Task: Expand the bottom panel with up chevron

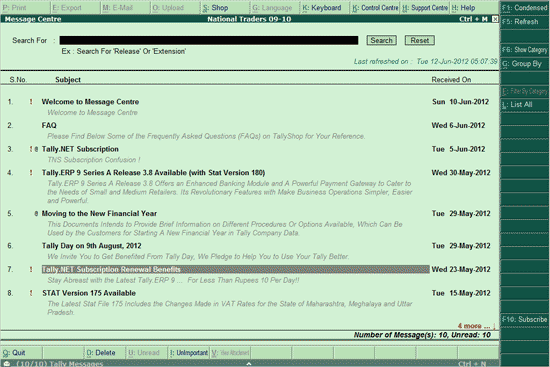Action: coord(249,364)
